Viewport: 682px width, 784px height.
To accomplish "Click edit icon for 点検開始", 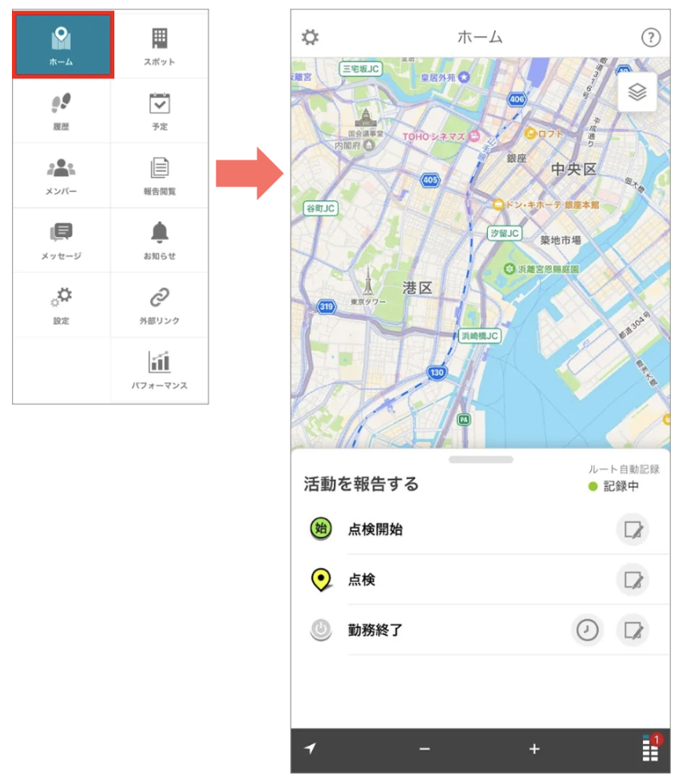I will tap(633, 529).
